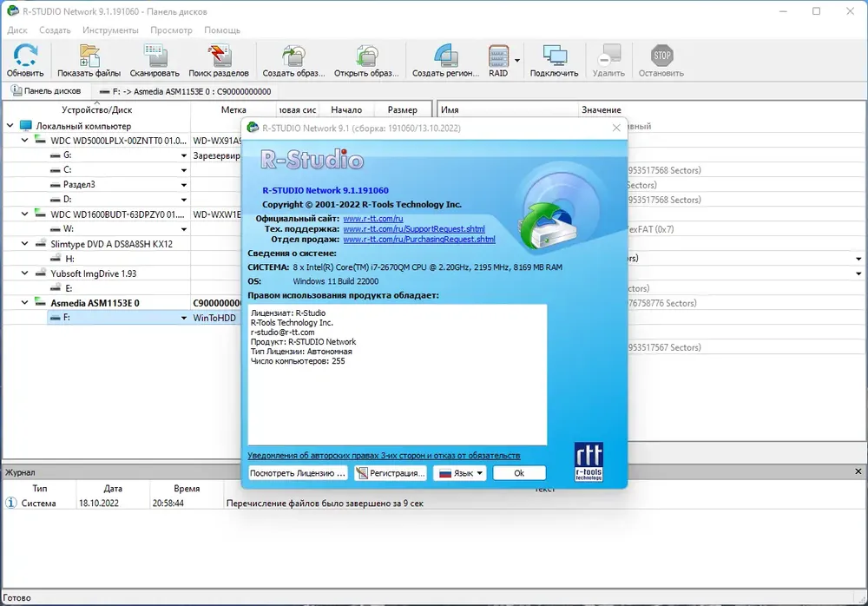Open lower properties value dropdown arrow
This screenshot has width=868, height=606.
click(858, 273)
